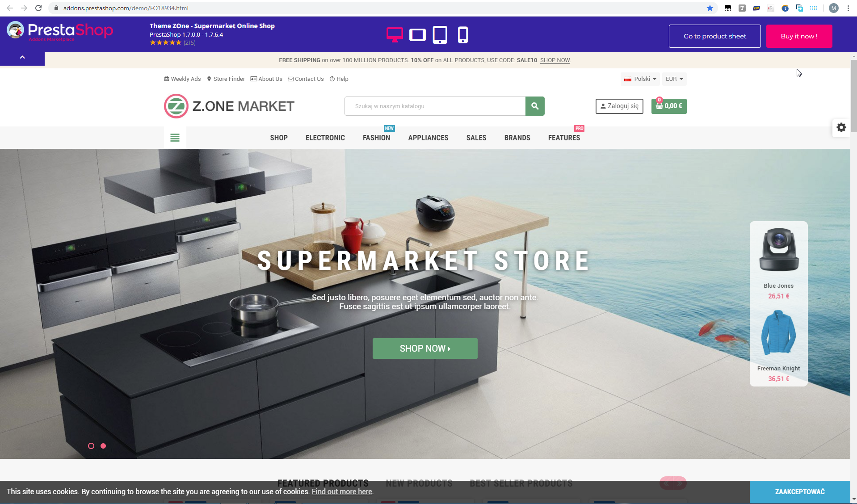Screen dimensions: 857x504
Task: Click the Store Finder link
Action: tap(226, 79)
